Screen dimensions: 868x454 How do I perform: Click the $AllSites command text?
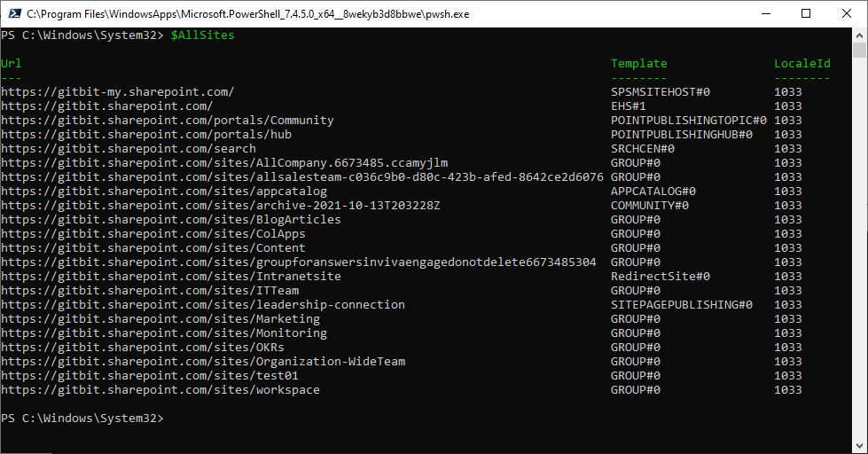[203, 35]
